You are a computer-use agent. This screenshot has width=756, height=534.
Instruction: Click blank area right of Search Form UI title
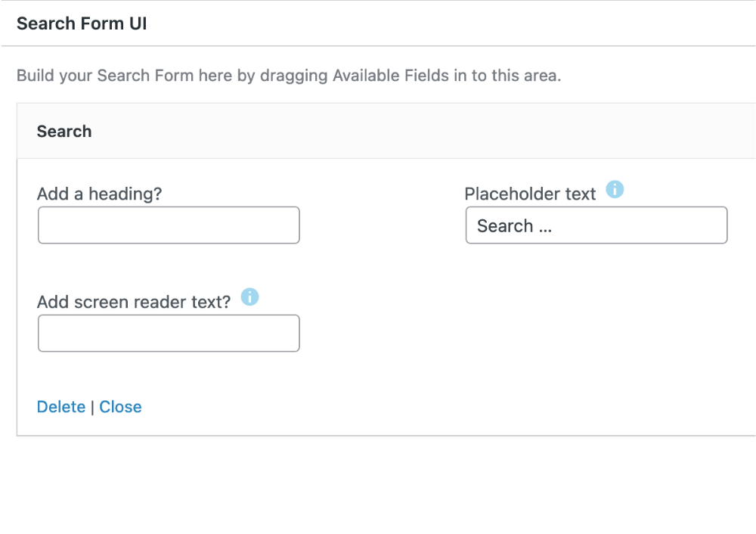tap(454, 23)
